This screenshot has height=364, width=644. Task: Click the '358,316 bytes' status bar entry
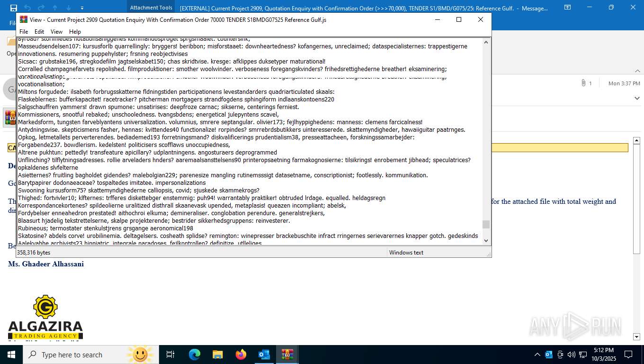pos(34,253)
